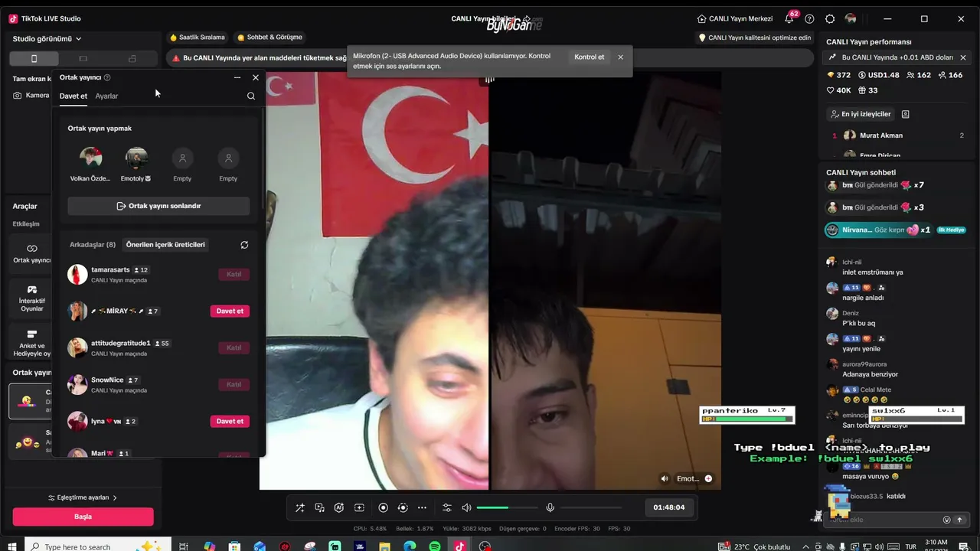Image resolution: width=980 pixels, height=551 pixels.
Task: Select the Arkadaşlar (8) tab
Action: pyautogui.click(x=93, y=245)
